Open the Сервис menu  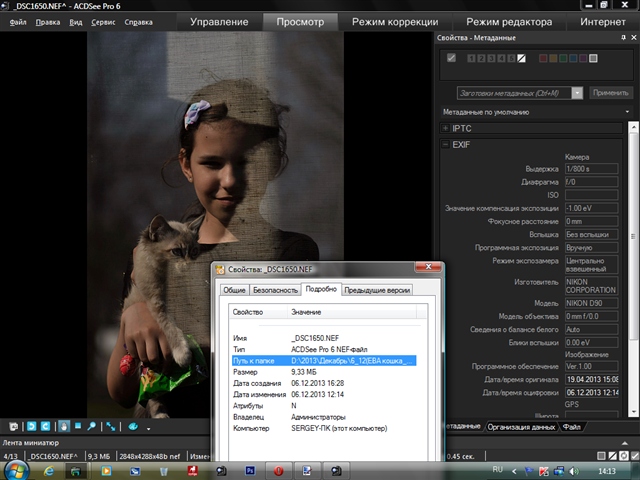pyautogui.click(x=102, y=21)
